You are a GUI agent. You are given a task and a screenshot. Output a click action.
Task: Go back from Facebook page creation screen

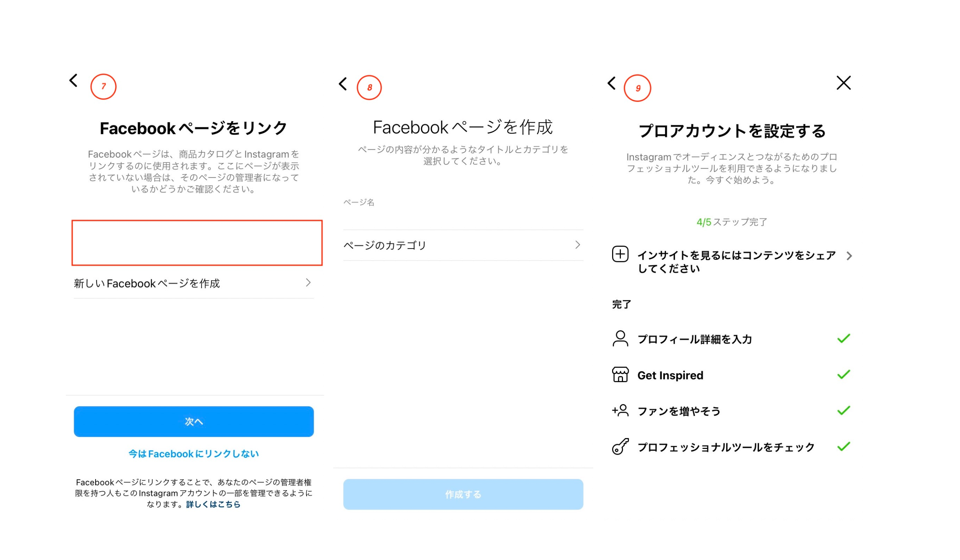(343, 84)
